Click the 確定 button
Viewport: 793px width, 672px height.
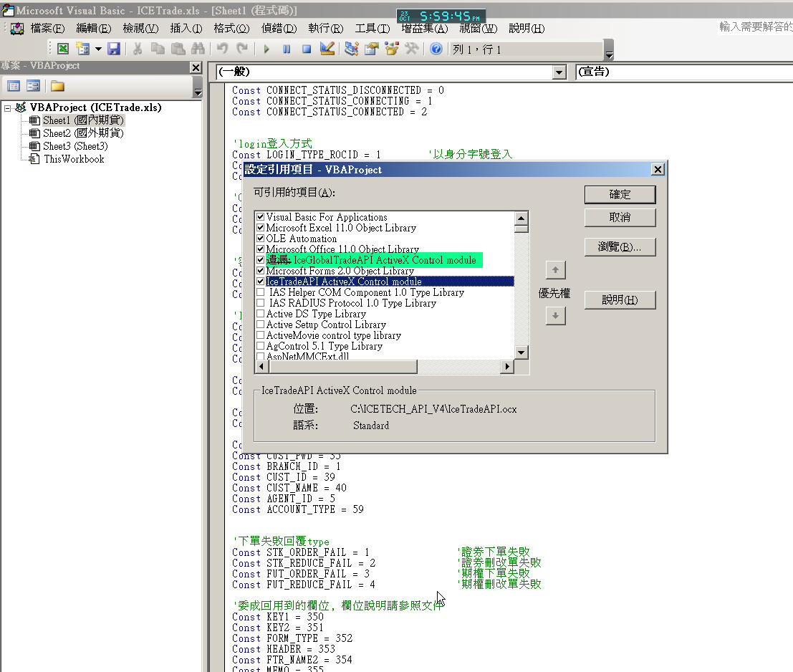coord(620,195)
